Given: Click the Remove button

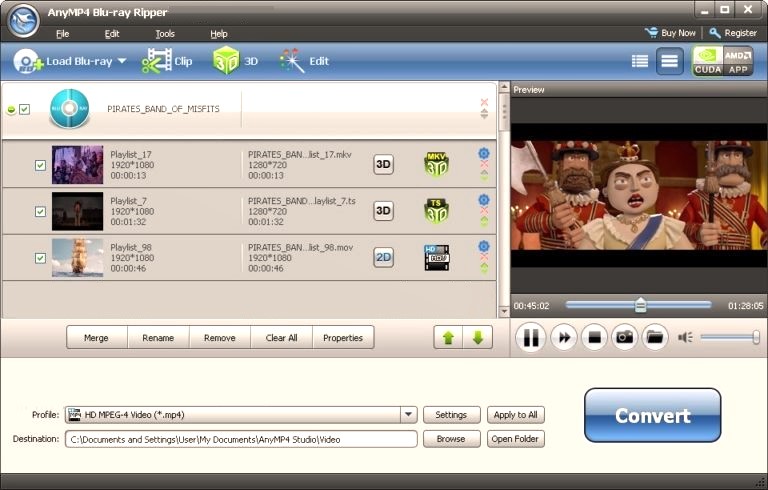Looking at the screenshot, I should 220,338.
